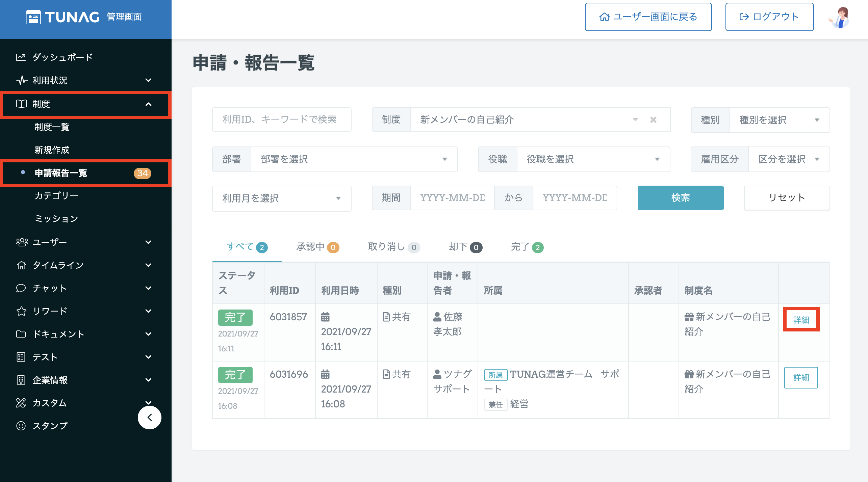Open the 種別を選択 dropdown
The height and width of the screenshot is (482, 868).
780,120
